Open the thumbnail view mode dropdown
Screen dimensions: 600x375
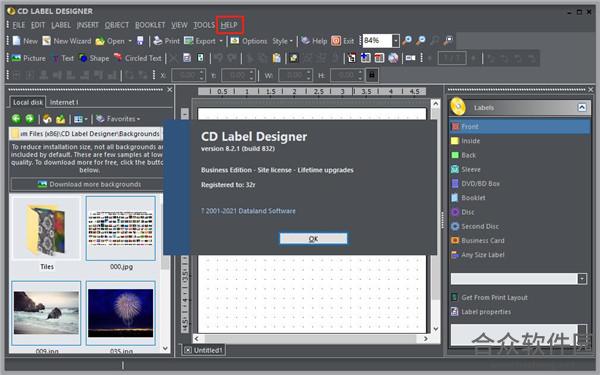(x=80, y=119)
